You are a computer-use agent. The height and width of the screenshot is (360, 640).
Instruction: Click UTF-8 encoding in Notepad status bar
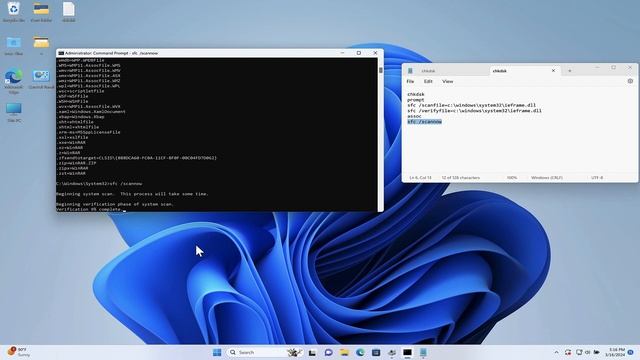(x=597, y=178)
